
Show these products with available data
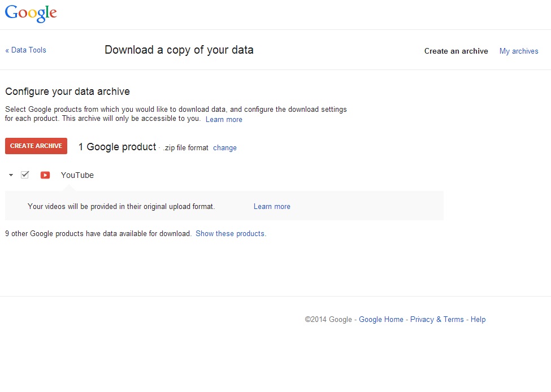point(231,234)
